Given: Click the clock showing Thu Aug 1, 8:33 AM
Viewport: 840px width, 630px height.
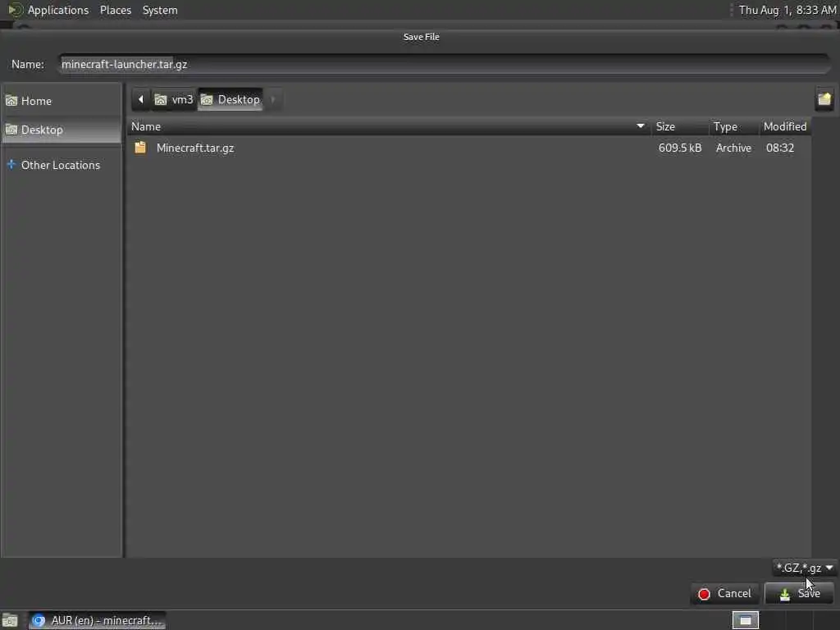Looking at the screenshot, I should (787, 10).
